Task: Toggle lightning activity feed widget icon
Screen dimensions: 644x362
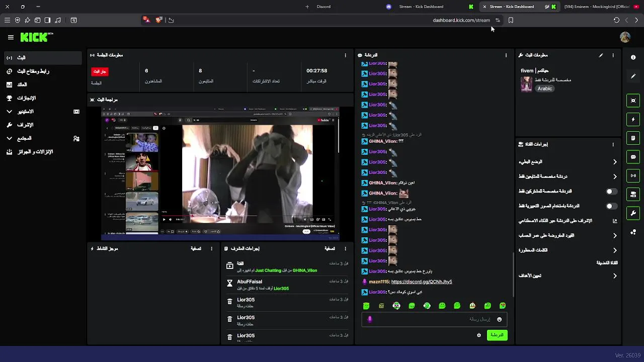Action: (633, 120)
